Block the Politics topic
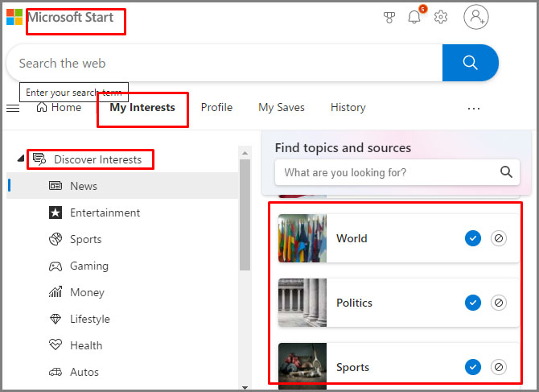 coord(499,303)
